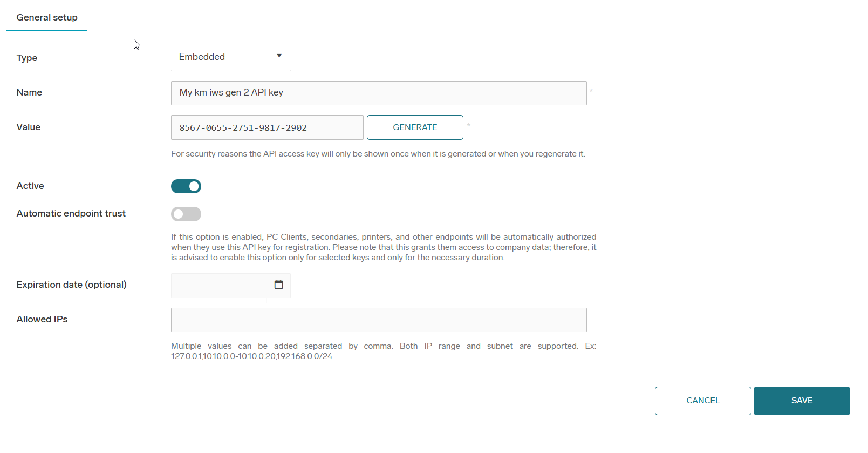This screenshot has height=453, width=868.
Task: Focus the Allowed IPs input box
Action: (378, 320)
